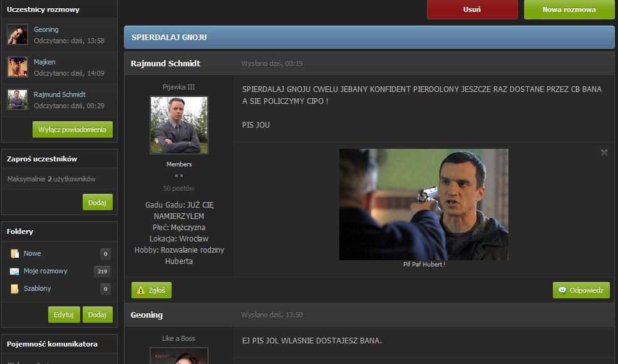Open Geoning message author name
618x364 pixels.
[x=147, y=315]
